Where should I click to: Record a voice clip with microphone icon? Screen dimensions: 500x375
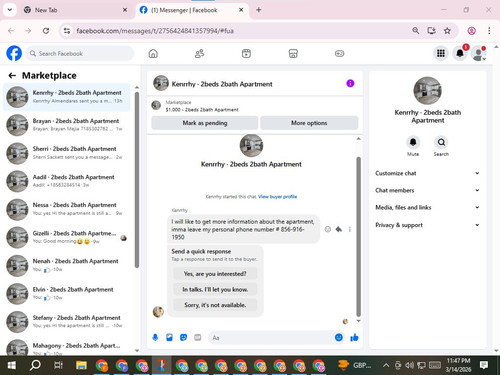tap(155, 338)
